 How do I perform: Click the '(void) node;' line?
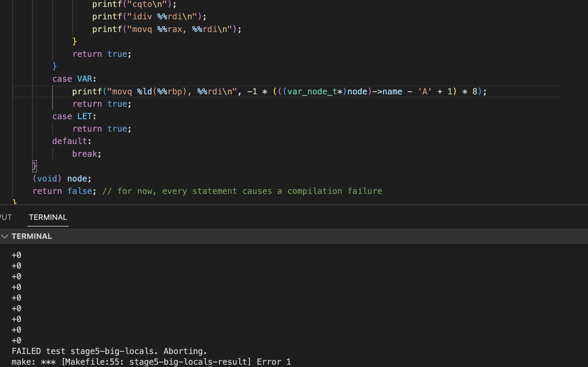click(x=62, y=179)
